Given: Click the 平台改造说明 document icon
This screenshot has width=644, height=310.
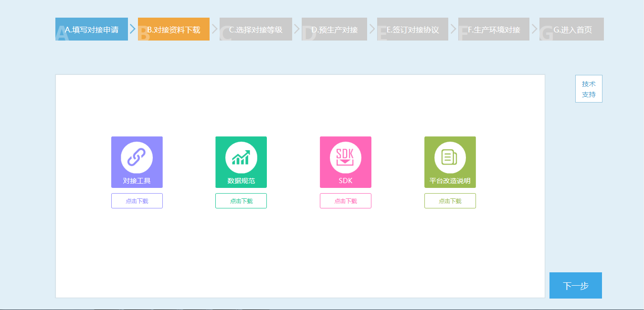Looking at the screenshot, I should 450,157.
